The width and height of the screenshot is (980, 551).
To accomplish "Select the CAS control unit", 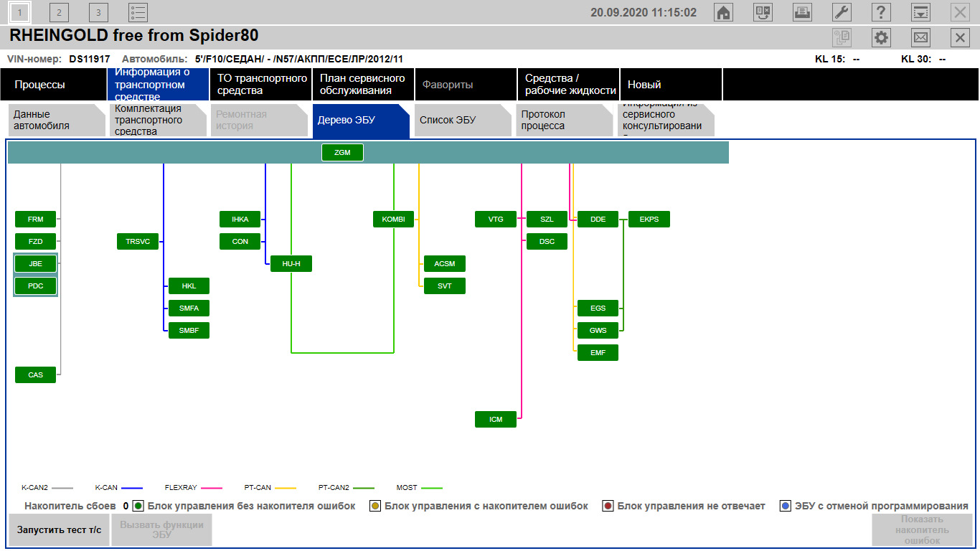I will pos(35,375).
